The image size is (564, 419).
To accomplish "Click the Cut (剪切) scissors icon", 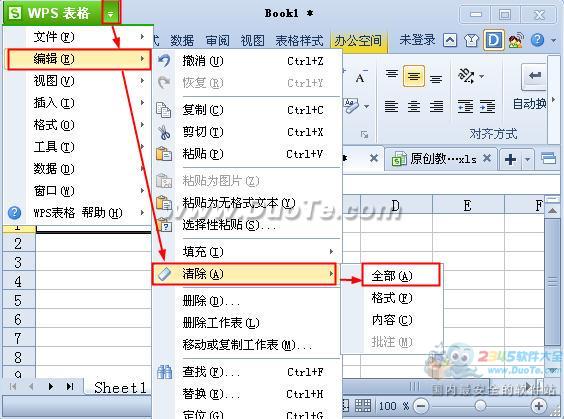I will tap(164, 132).
